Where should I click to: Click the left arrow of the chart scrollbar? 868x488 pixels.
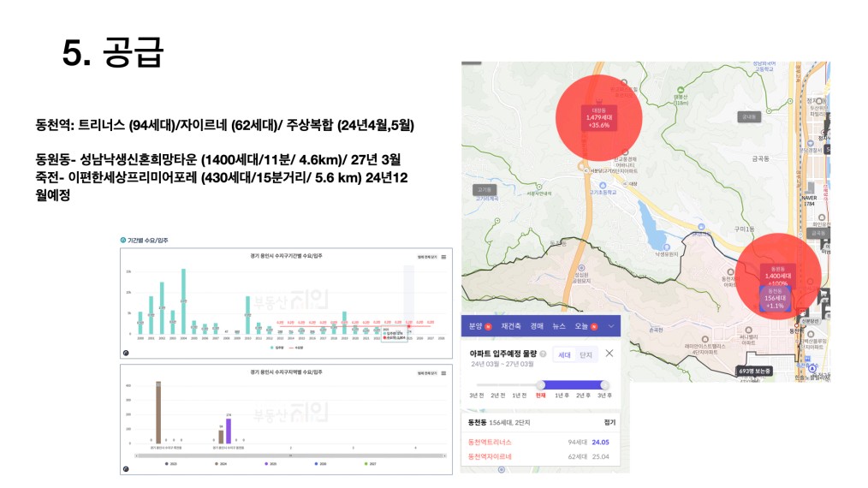point(136,455)
